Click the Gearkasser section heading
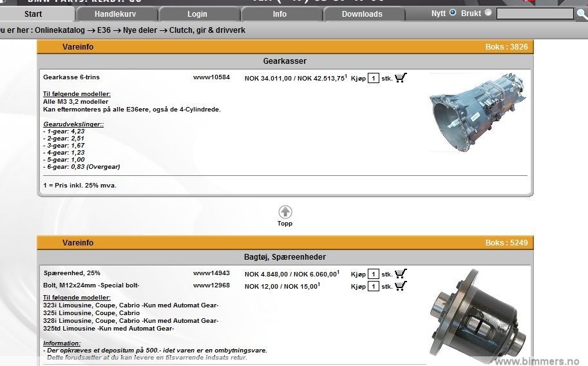Image resolution: width=588 pixels, height=366 pixels. pyautogui.click(x=285, y=61)
